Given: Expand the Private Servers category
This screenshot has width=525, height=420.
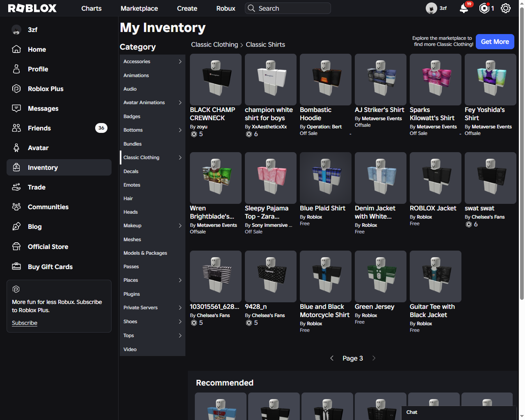Looking at the screenshot, I should 180,308.
